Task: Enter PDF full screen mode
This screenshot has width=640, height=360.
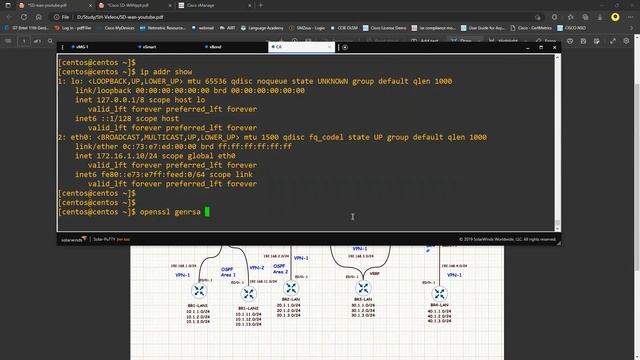Action: pos(613,41)
